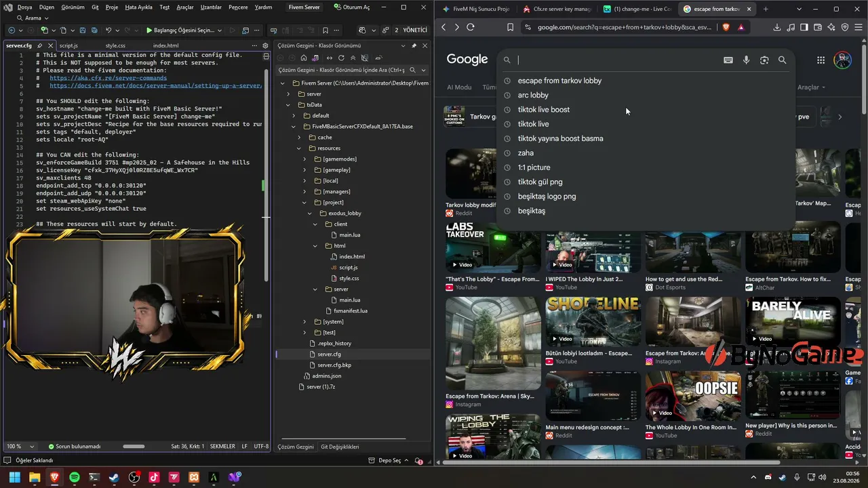Image resolution: width=868 pixels, height=488 pixels.
Task: Click the editor horizontal scrollbar thumb
Action: pyautogui.click(x=134, y=447)
